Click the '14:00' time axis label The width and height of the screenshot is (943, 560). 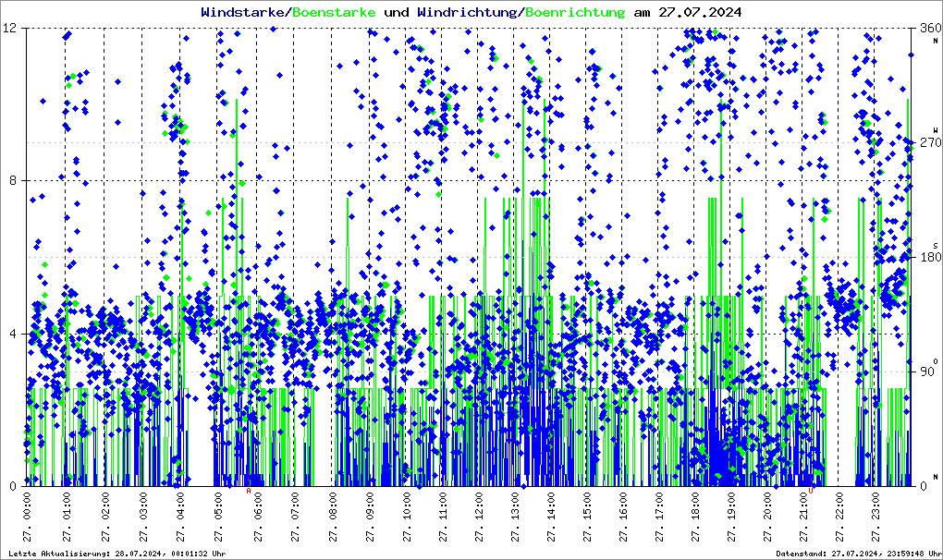pyautogui.click(x=552, y=507)
